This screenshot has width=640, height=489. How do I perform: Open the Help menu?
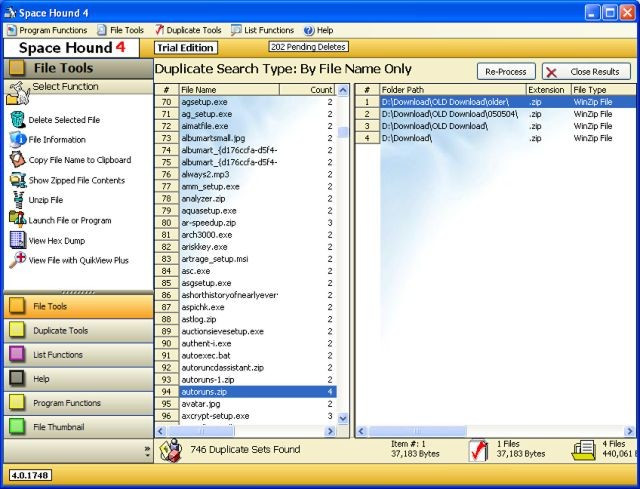click(x=319, y=30)
